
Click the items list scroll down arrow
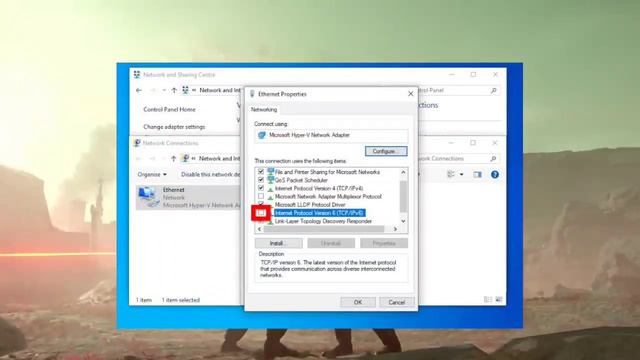coord(403,221)
